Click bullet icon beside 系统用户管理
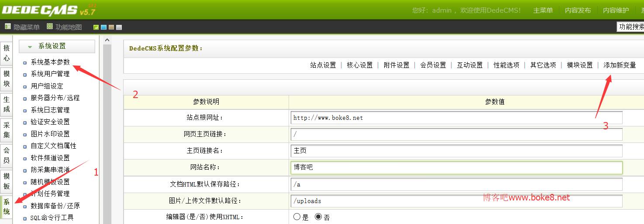Image resolution: width=644 pixels, height=224 pixels. 25,75
